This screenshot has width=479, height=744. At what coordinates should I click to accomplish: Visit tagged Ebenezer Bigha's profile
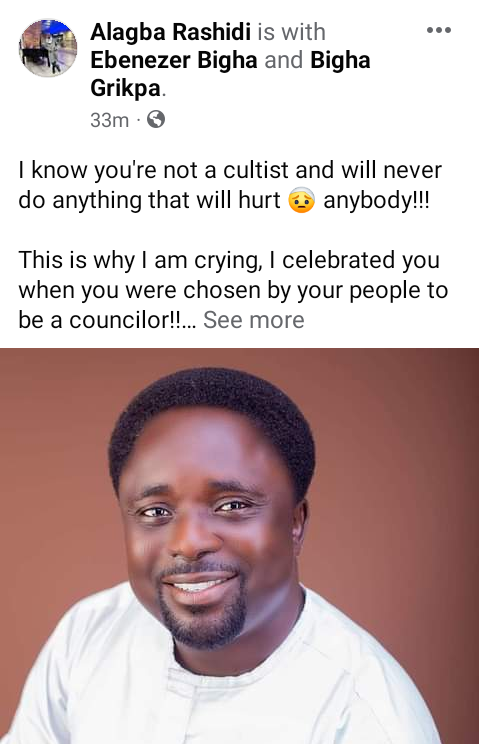(x=174, y=60)
